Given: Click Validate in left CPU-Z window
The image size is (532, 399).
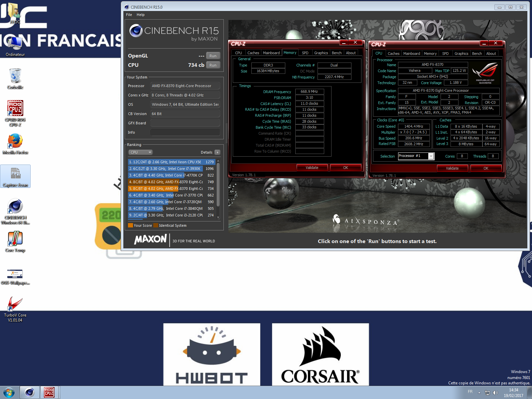Looking at the screenshot, I should (x=312, y=168).
